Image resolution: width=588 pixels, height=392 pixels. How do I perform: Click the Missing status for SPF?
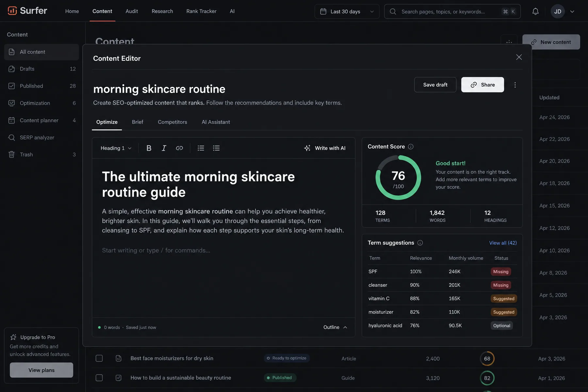[501, 271]
